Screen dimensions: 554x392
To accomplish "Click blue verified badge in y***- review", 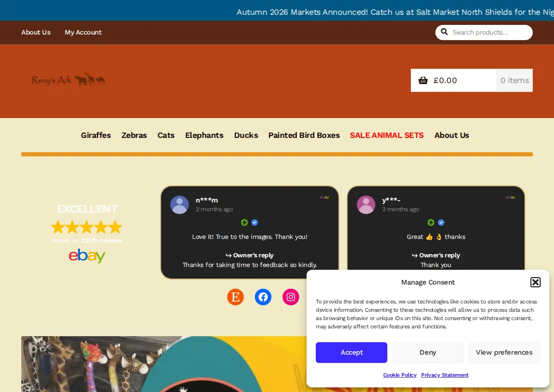I will (441, 223).
